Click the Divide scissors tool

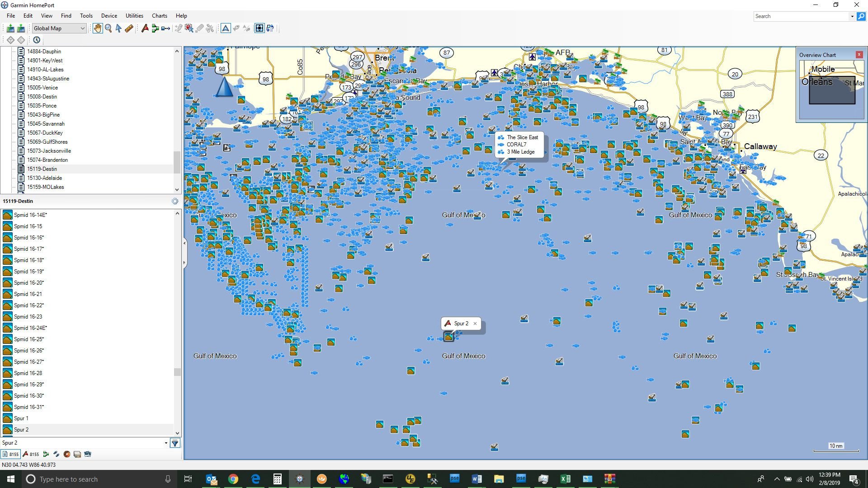pyautogui.click(x=210, y=28)
